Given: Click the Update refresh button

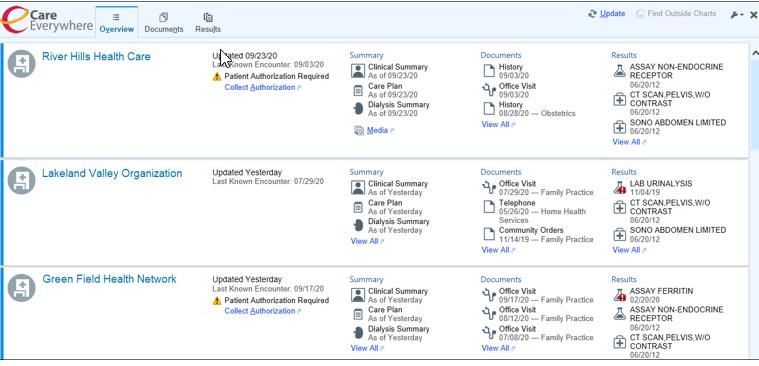Looking at the screenshot, I should coord(607,14).
